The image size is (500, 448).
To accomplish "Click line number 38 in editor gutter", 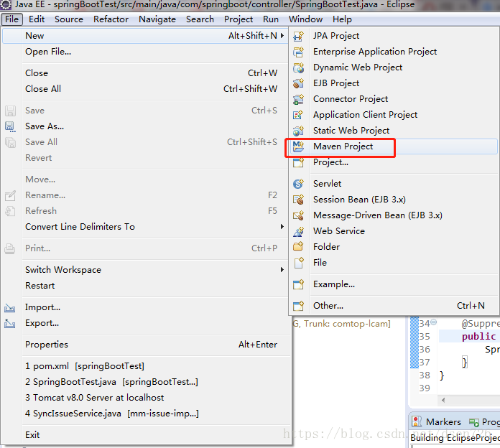I will coord(425,375).
